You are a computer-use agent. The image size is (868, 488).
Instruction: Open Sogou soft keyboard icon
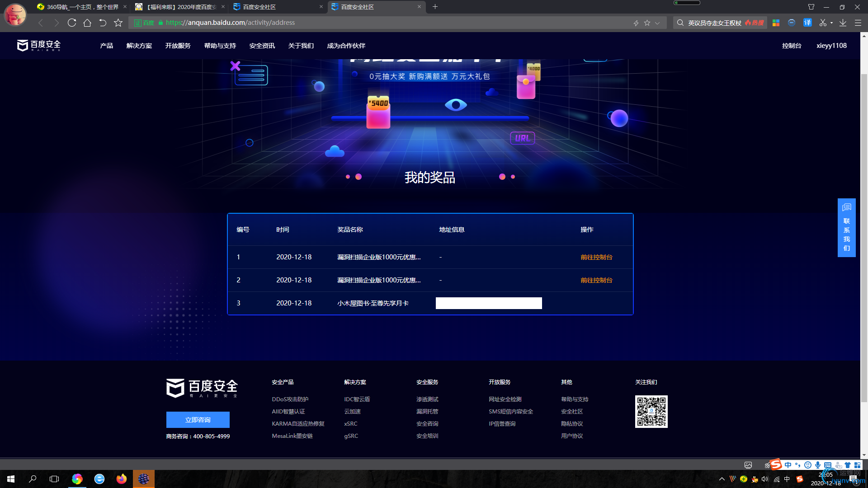(828, 465)
